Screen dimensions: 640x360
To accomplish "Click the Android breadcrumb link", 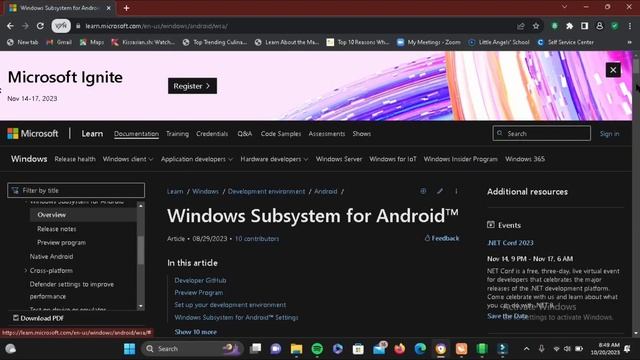I will pos(325,191).
